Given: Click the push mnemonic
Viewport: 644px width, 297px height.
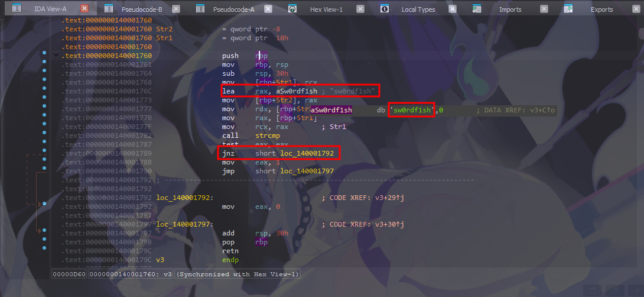Looking at the screenshot, I should [230, 56].
